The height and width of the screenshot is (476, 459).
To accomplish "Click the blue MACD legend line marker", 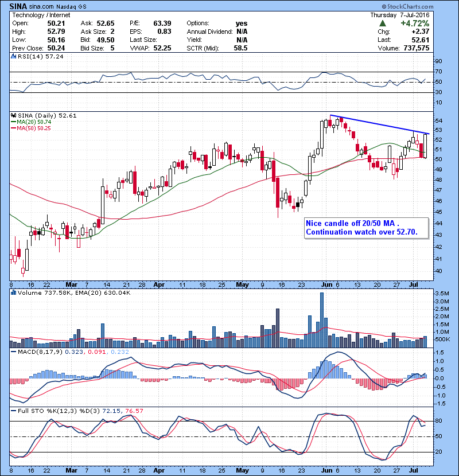I will (14, 352).
